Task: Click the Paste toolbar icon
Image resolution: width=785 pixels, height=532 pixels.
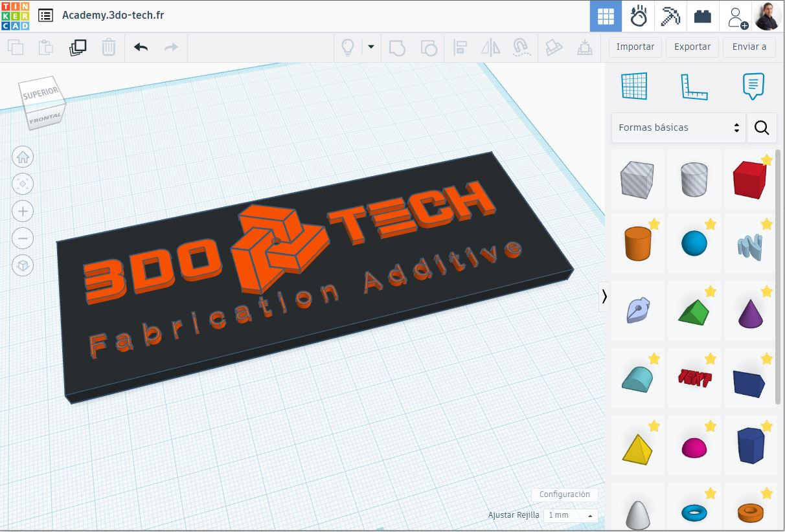Action: point(46,47)
